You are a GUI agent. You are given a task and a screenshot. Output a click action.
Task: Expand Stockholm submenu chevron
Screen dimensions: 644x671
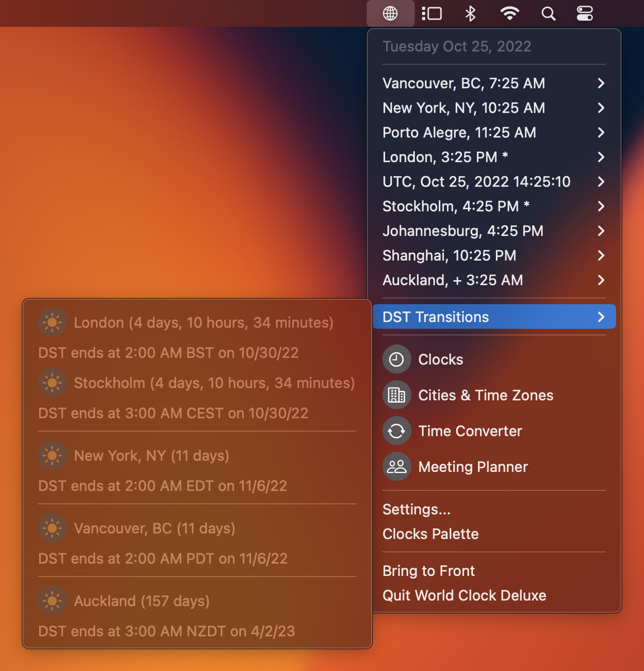pyautogui.click(x=601, y=206)
